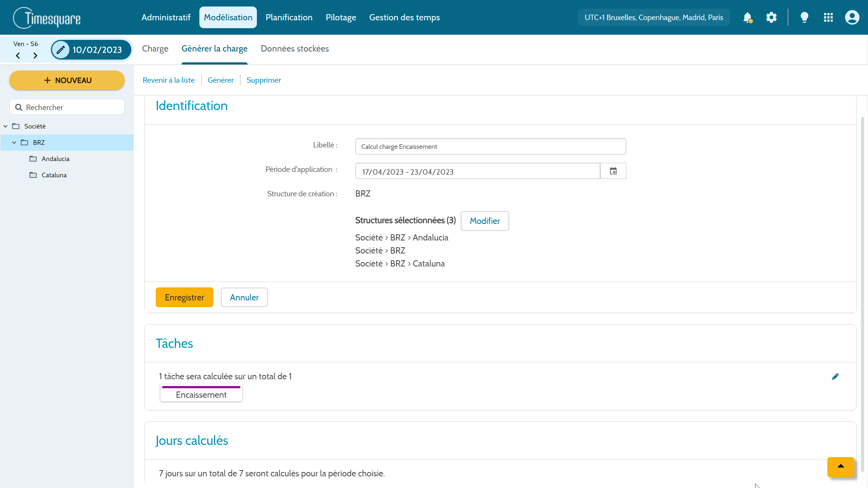This screenshot has height=488, width=868.
Task: Click the 'Ven - S6' day label
Action: 25,44
